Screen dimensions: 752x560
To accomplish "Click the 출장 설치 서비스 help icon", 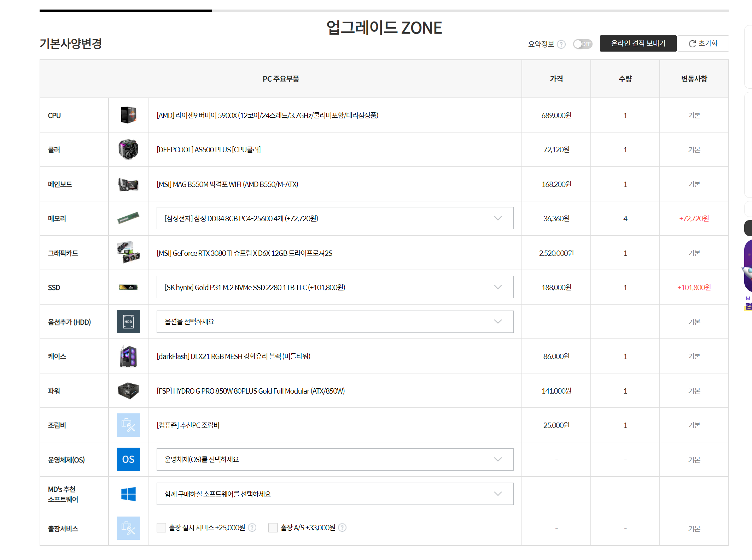I will click(x=252, y=527).
